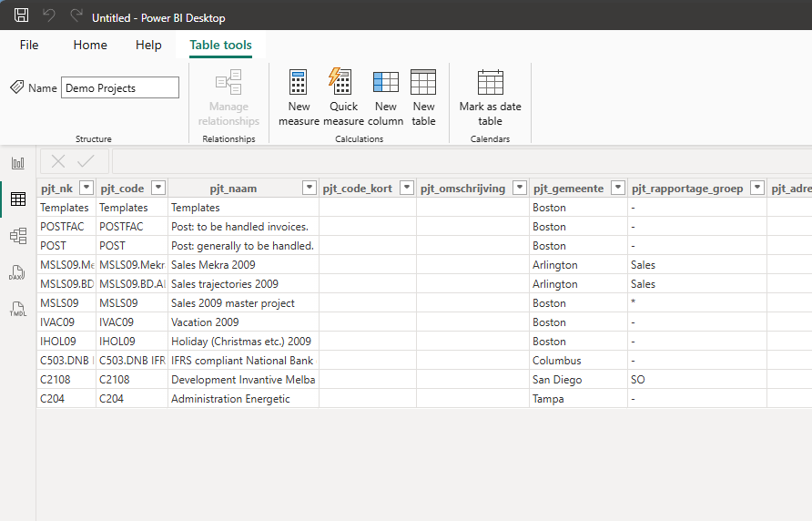Image resolution: width=812 pixels, height=521 pixels.
Task: Switch to Model view in sidebar
Action: pyautogui.click(x=17, y=236)
